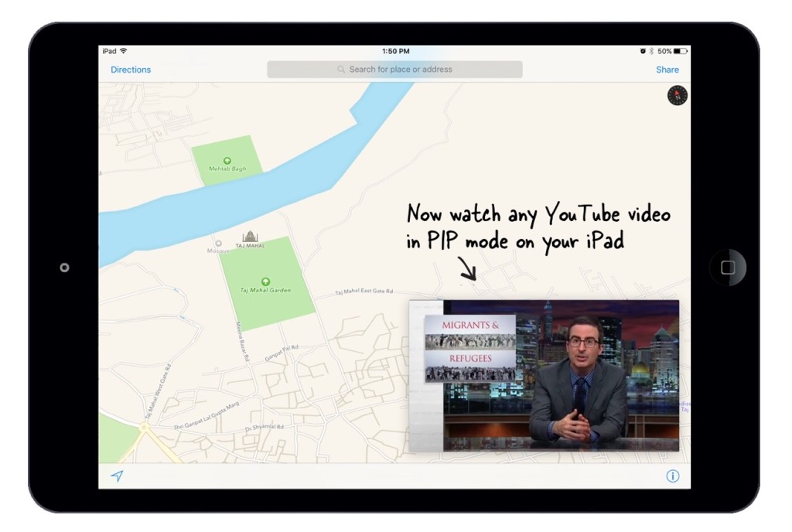Tap the compass icon on the map

click(x=677, y=95)
